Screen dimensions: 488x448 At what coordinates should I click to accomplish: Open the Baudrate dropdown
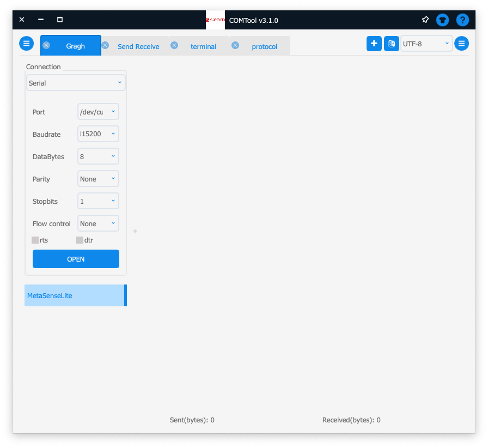point(98,134)
